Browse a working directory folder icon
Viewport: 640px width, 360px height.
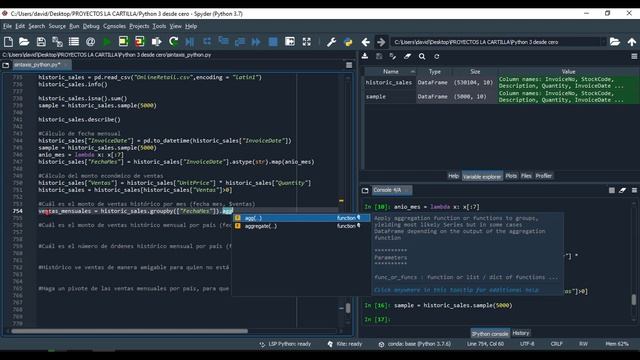[x=615, y=42]
